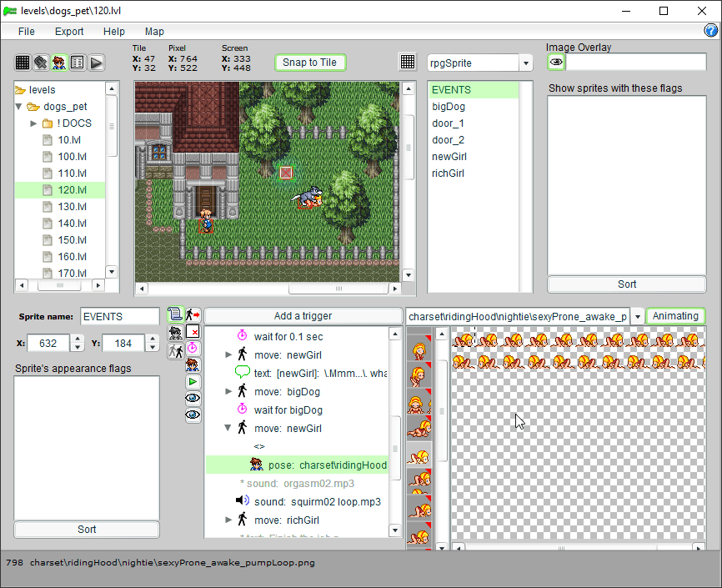Image resolution: width=722 pixels, height=588 pixels.
Task: Toggle the Animating button
Action: pyautogui.click(x=675, y=316)
